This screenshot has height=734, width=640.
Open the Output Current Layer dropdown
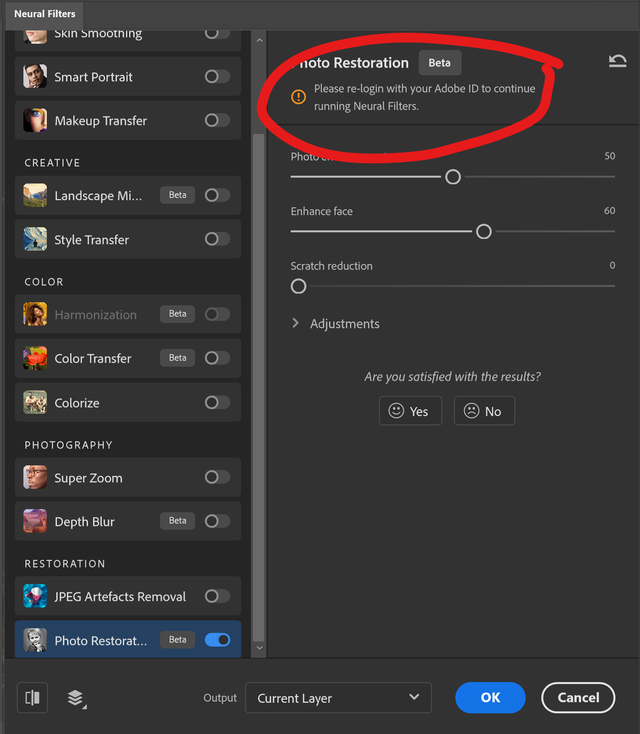pos(338,697)
